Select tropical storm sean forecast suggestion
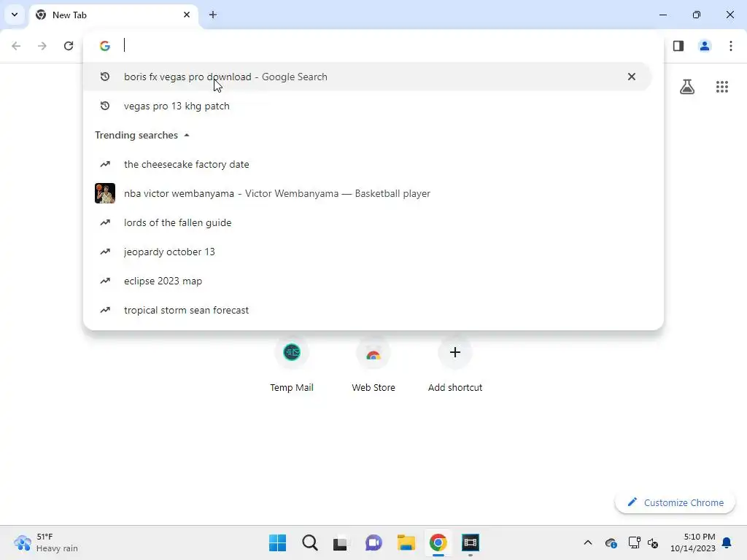The height and width of the screenshot is (560, 747). 367,310
